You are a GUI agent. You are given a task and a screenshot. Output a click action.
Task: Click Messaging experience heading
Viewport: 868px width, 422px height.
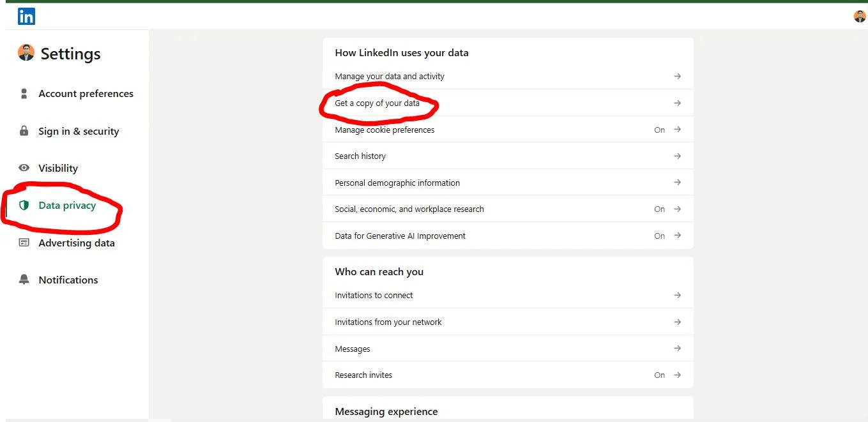point(386,411)
